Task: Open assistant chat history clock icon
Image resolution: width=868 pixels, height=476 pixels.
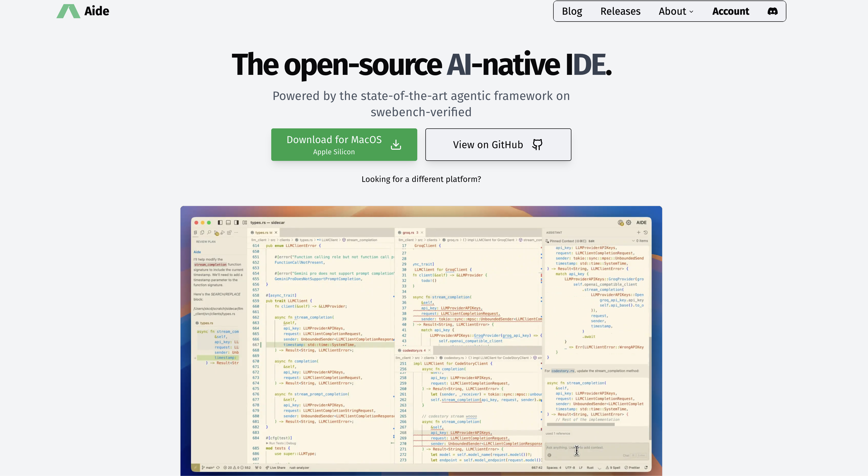Action: point(646,232)
